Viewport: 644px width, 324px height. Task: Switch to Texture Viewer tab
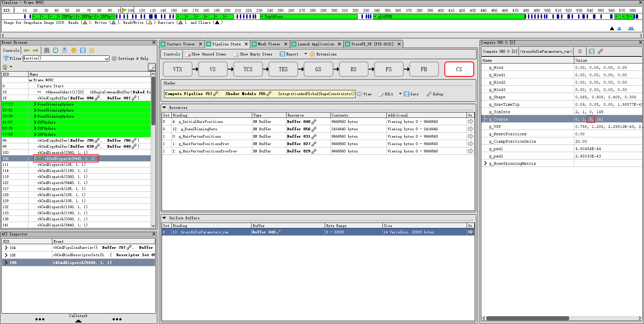(x=181, y=44)
